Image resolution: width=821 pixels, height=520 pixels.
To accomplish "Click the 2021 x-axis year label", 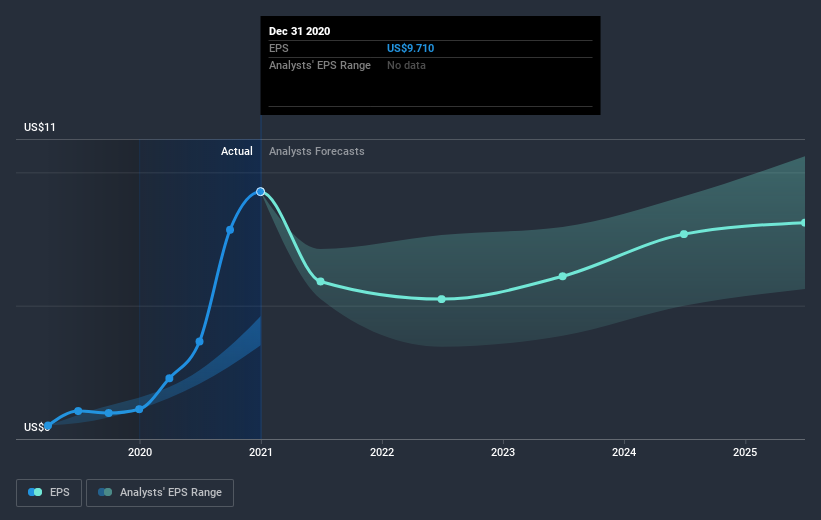I will (x=261, y=452).
